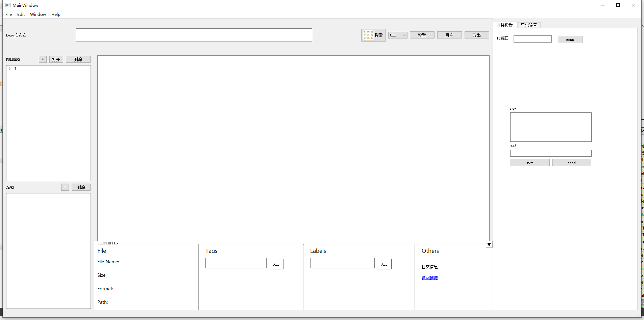Click the Format: label in properties
The width and height of the screenshot is (644, 320).
(x=105, y=289)
